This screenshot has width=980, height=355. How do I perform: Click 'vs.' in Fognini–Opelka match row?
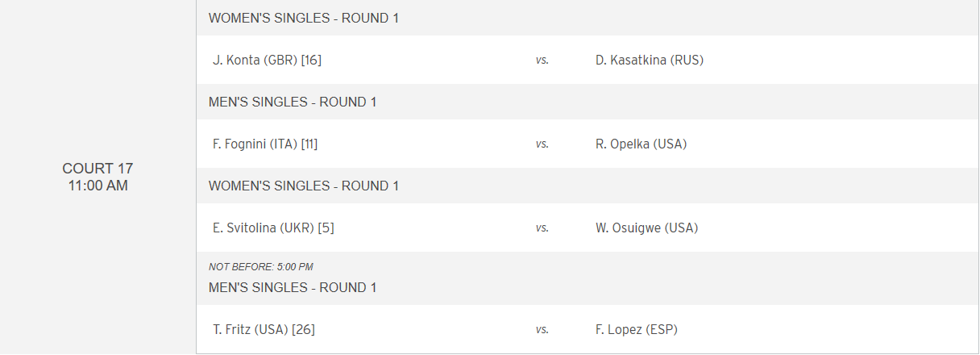coord(542,144)
